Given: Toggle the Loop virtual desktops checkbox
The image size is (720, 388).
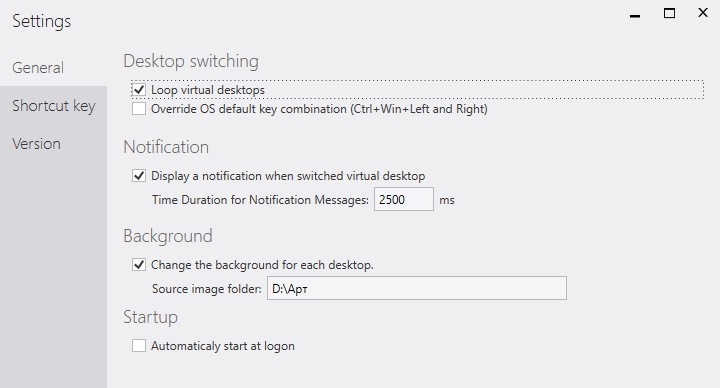Looking at the screenshot, I should tap(139, 90).
